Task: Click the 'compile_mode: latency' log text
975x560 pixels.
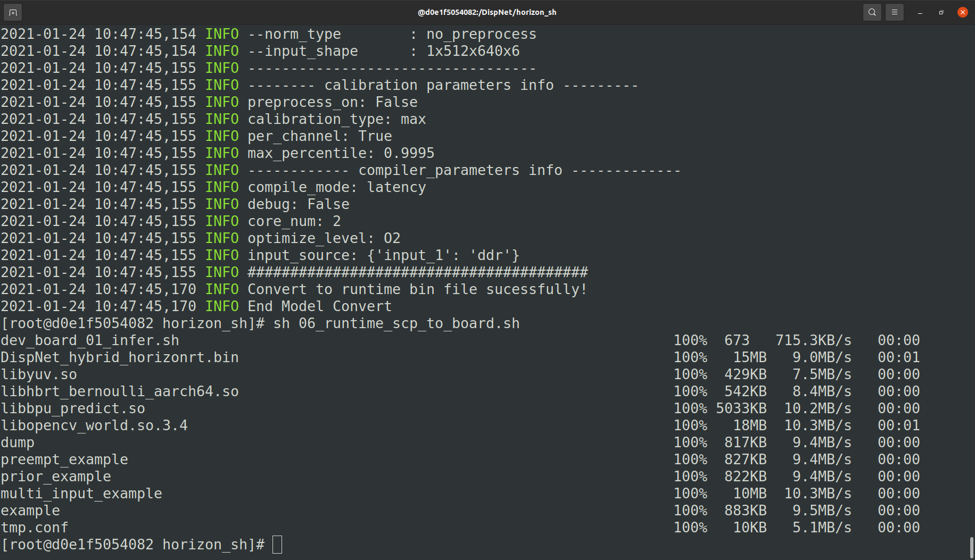Action: click(x=336, y=187)
